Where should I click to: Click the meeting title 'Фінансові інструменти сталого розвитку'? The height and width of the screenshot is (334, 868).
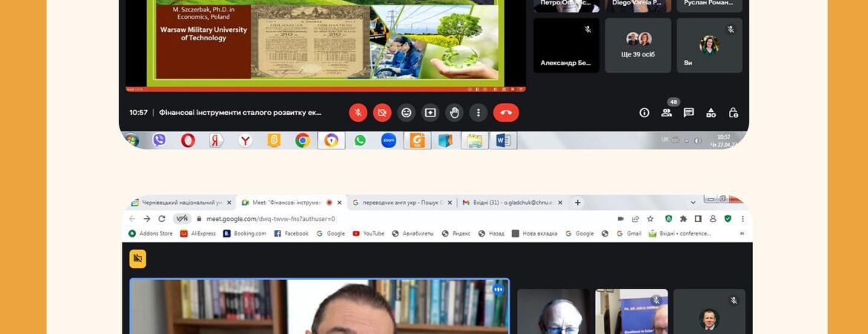(x=240, y=112)
